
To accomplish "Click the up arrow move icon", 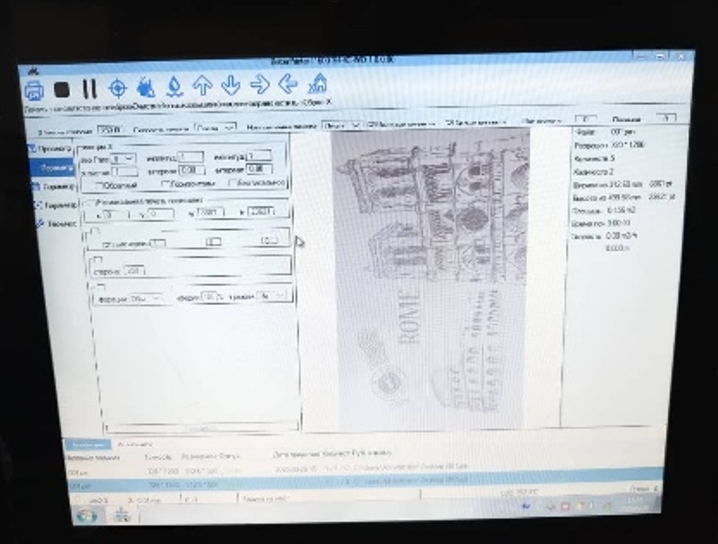I will coord(202,87).
